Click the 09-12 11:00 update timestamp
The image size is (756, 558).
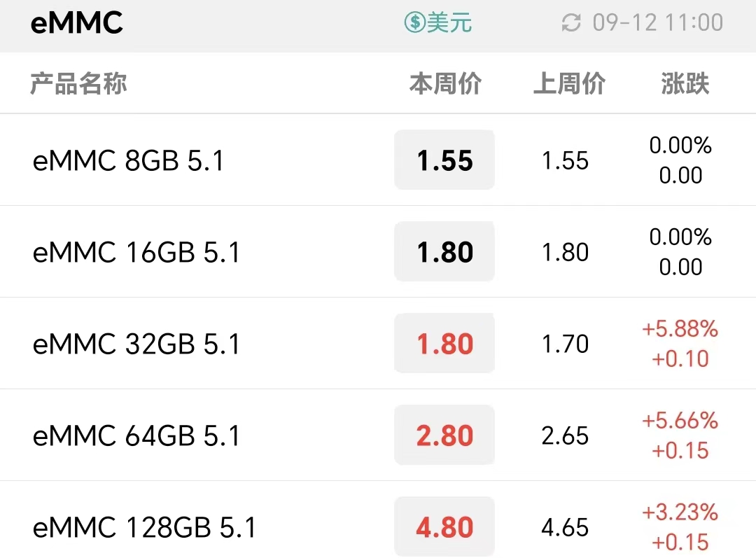[657, 22]
